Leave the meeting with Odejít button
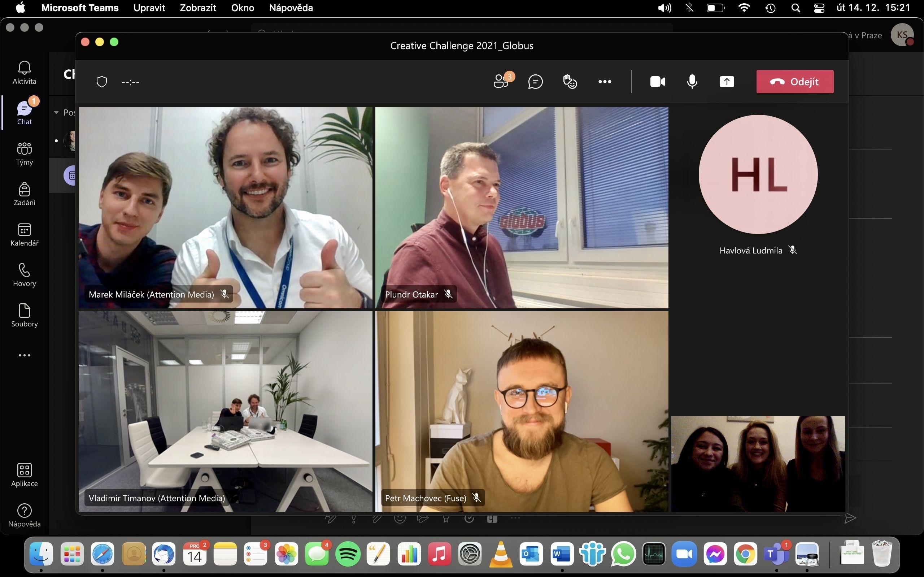Screen dimensions: 924x577 pyautogui.click(x=795, y=82)
